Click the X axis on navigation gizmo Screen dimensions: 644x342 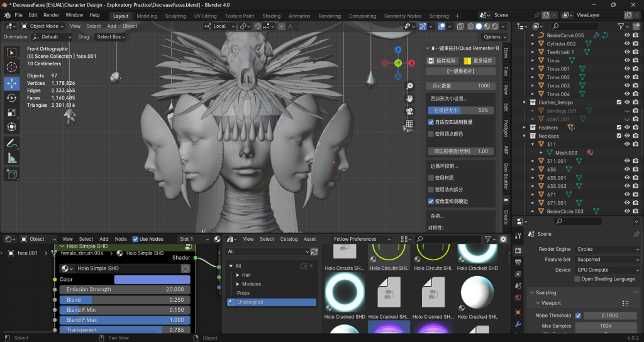(x=411, y=63)
